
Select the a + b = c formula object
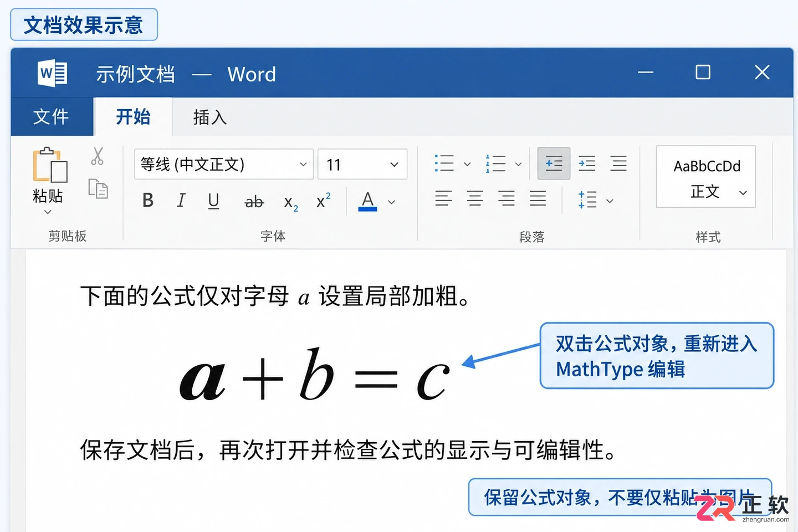(314, 374)
